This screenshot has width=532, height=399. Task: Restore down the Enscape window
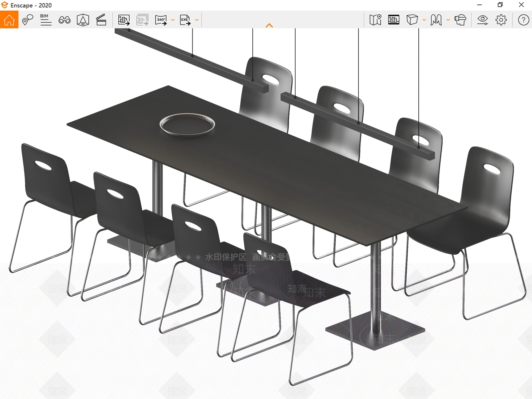click(500, 5)
